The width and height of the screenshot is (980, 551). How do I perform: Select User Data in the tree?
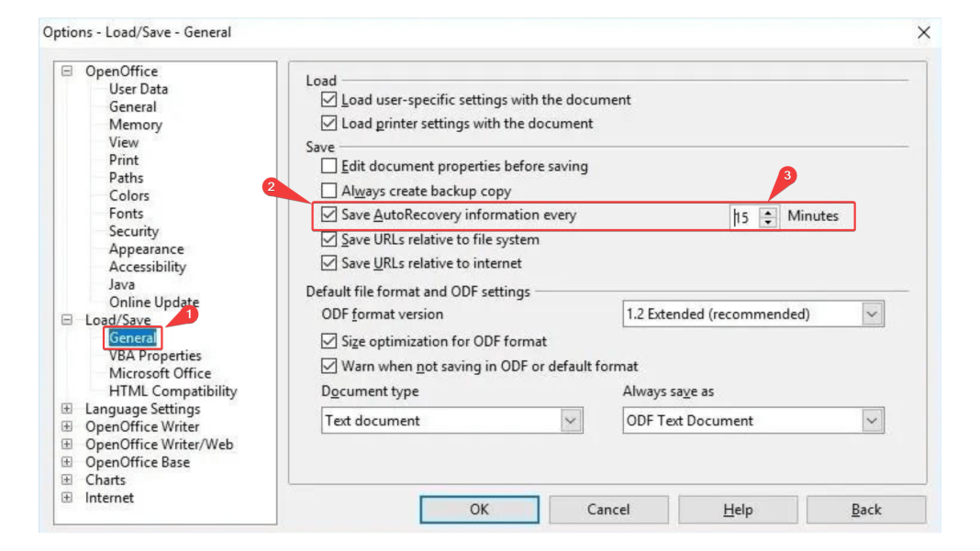pos(139,89)
